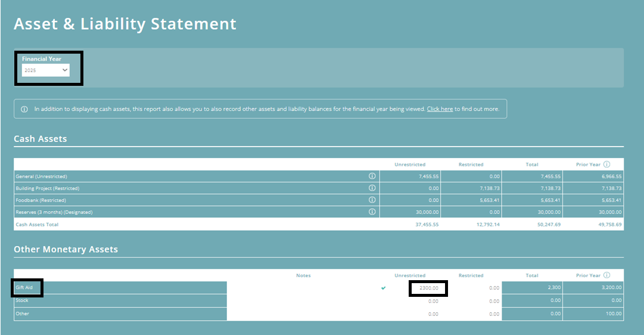The height and width of the screenshot is (335, 644).
Task: Click the Stock notes field
Action: 303,301
